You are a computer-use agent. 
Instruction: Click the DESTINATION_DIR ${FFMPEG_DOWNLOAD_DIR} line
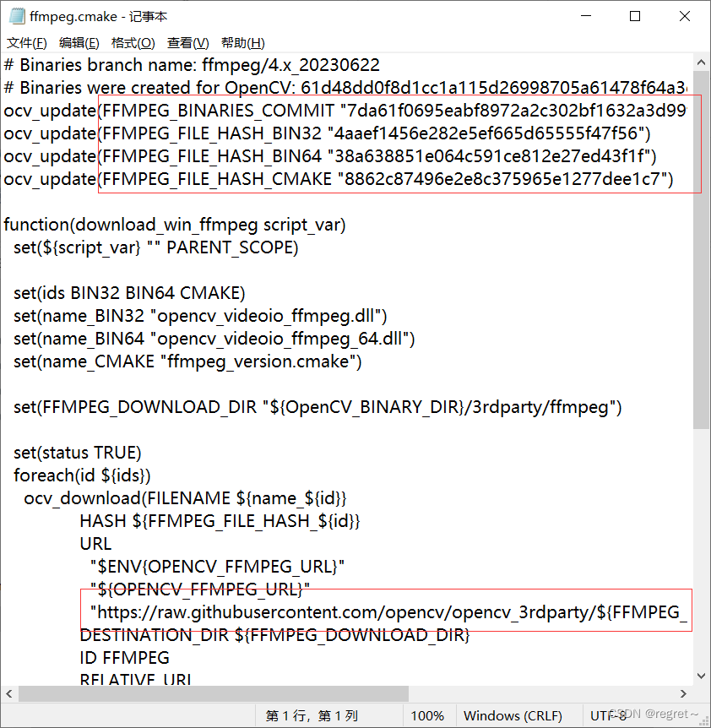274,635
